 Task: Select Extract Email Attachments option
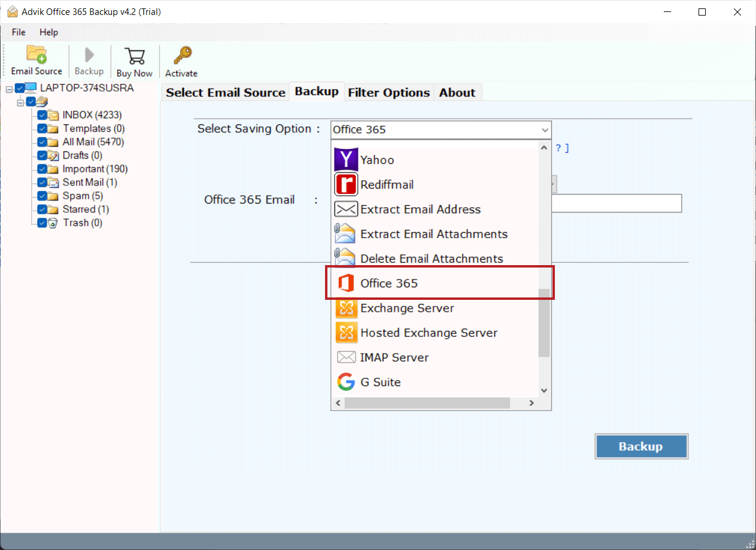click(433, 233)
